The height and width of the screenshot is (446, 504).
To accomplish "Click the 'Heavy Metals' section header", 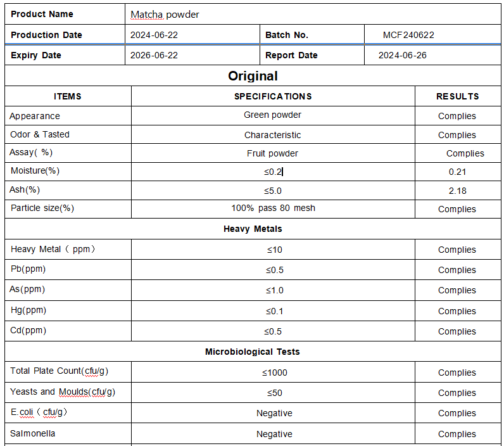I will point(253,229).
